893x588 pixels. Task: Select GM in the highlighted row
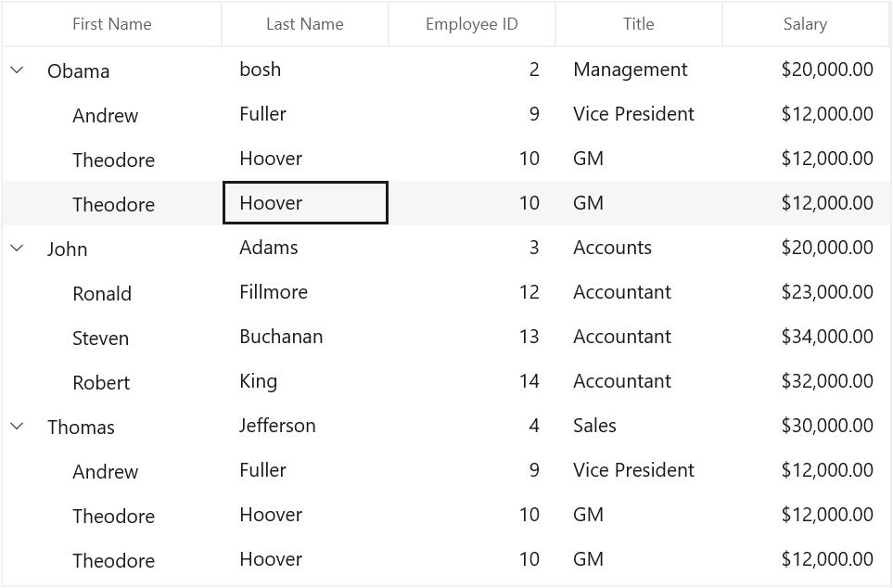click(638, 203)
